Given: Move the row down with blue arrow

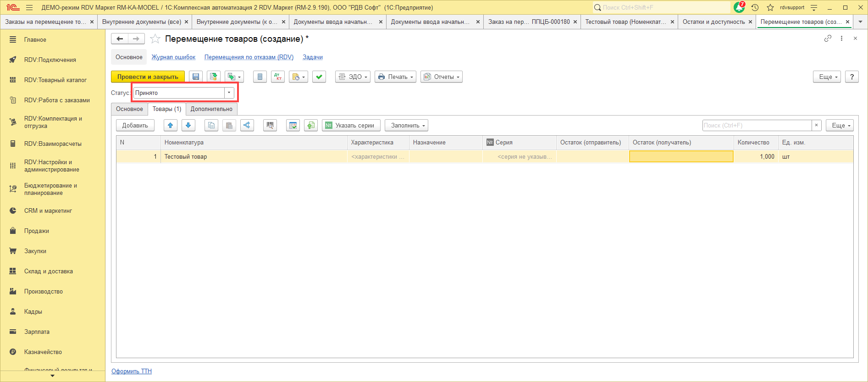Looking at the screenshot, I should coord(188,125).
